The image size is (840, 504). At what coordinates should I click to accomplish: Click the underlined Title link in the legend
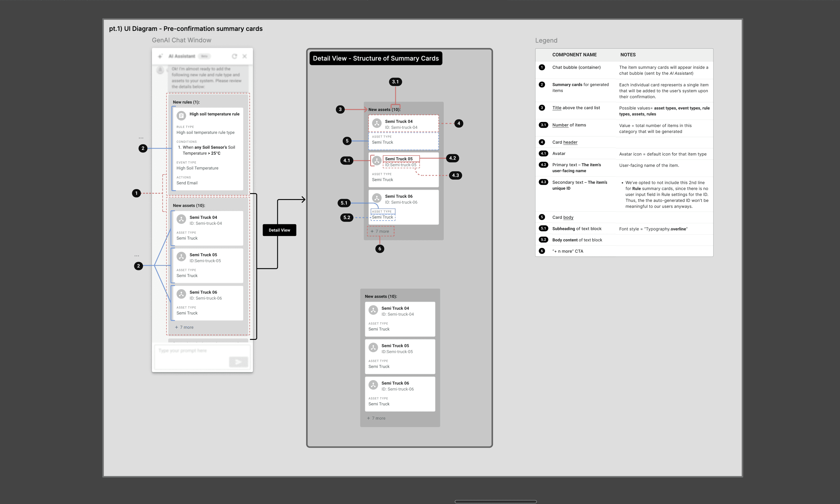tap(557, 108)
